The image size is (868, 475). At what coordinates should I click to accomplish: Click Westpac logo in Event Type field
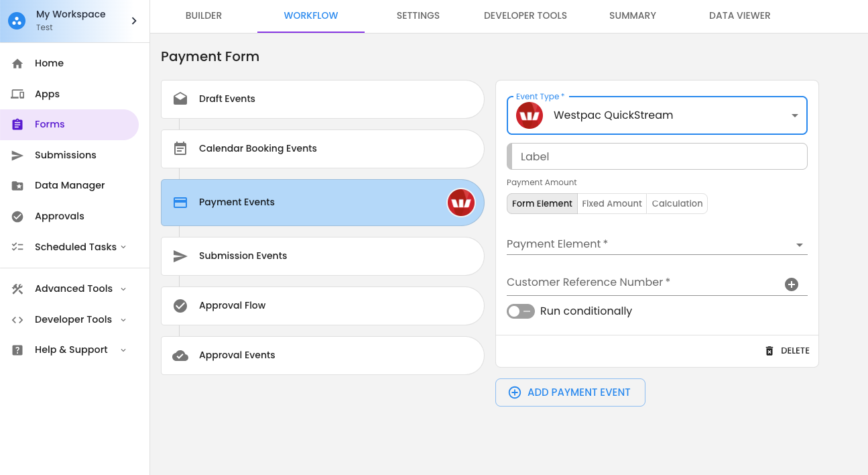click(530, 115)
